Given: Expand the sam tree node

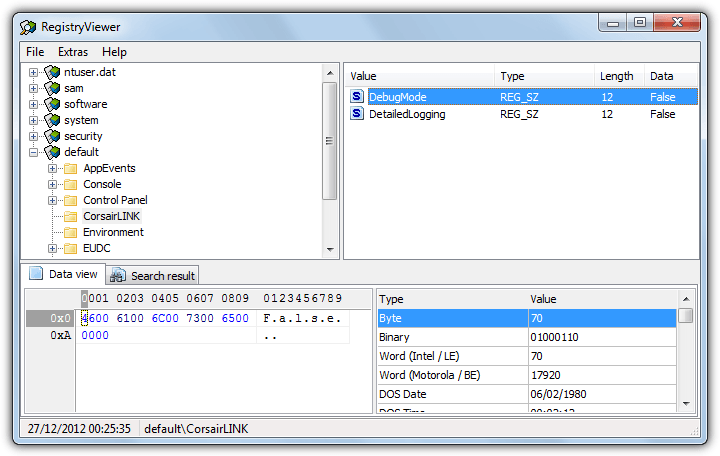Looking at the screenshot, I should 33,88.
